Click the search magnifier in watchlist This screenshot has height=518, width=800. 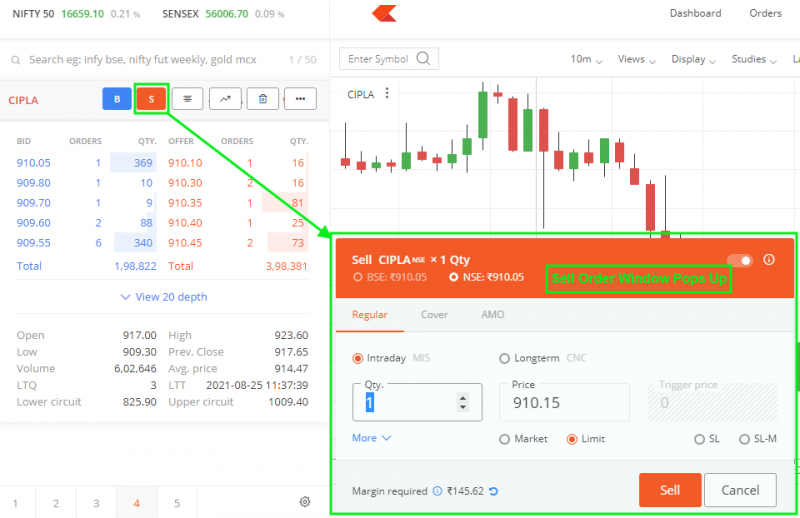pyautogui.click(x=16, y=60)
